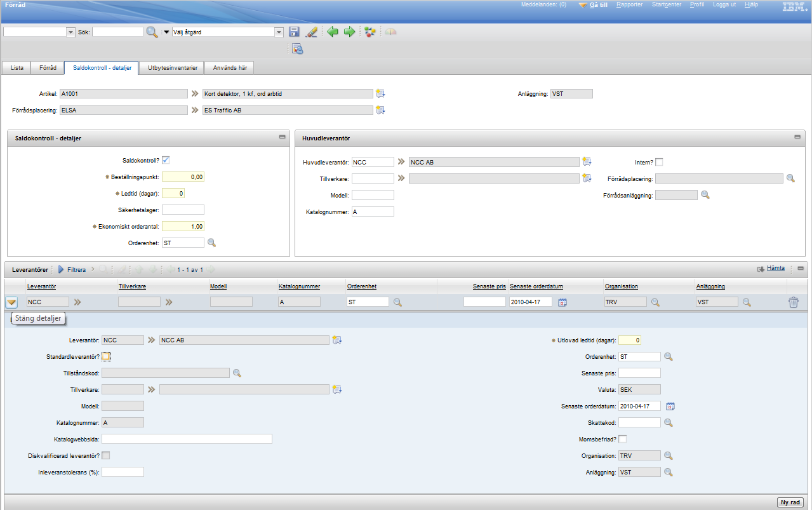812x510 pixels.
Task: Click the search magnifier icon beside Sök
Action: coord(152,32)
